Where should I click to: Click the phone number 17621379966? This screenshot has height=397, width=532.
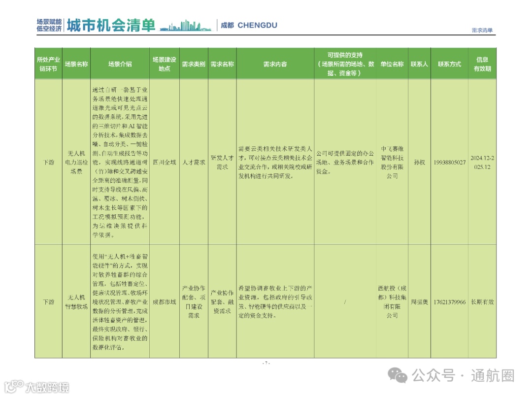click(450, 302)
